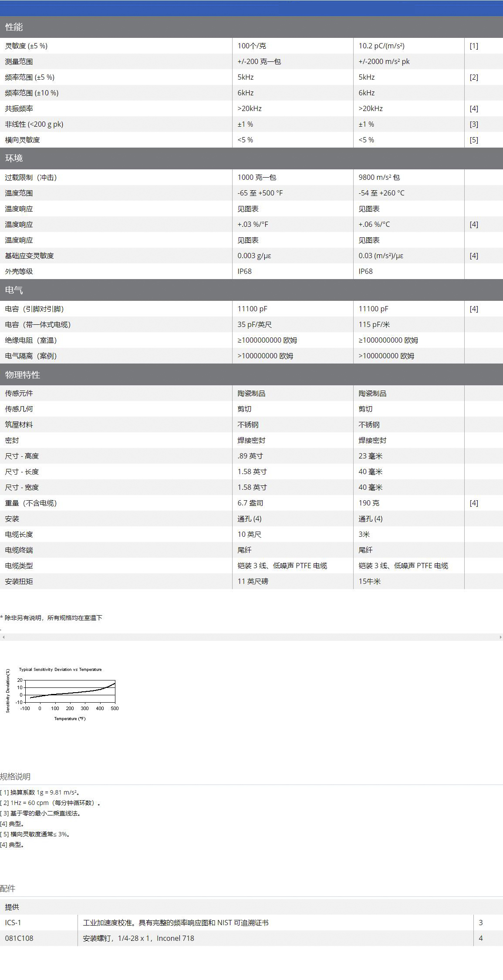The height and width of the screenshot is (980, 503).
Task: Select the 081C108 accessory code
Action: (19, 938)
